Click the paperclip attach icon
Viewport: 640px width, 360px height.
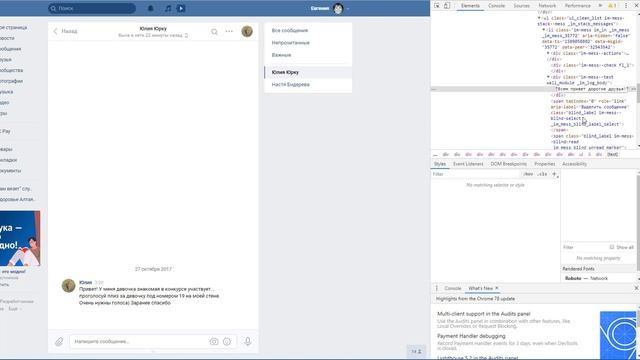pos(59,341)
